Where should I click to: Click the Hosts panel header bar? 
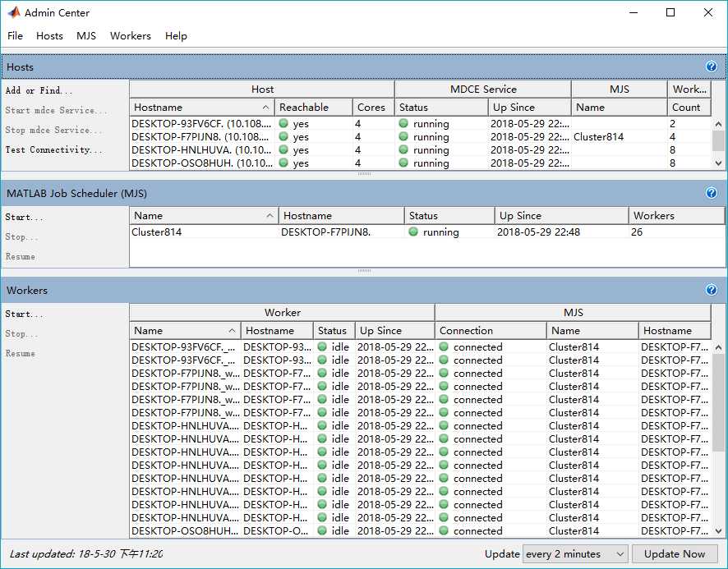click(364, 67)
